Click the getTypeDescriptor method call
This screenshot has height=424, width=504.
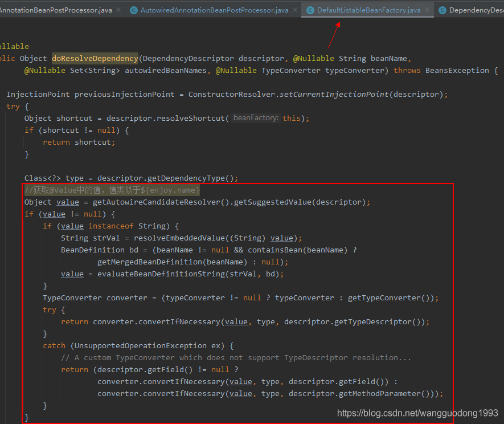[x=373, y=321]
